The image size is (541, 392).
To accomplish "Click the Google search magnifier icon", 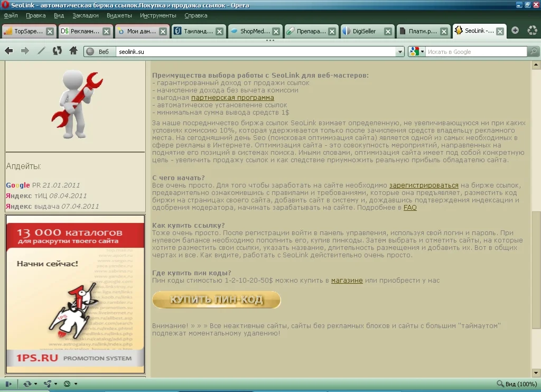I will [x=532, y=51].
